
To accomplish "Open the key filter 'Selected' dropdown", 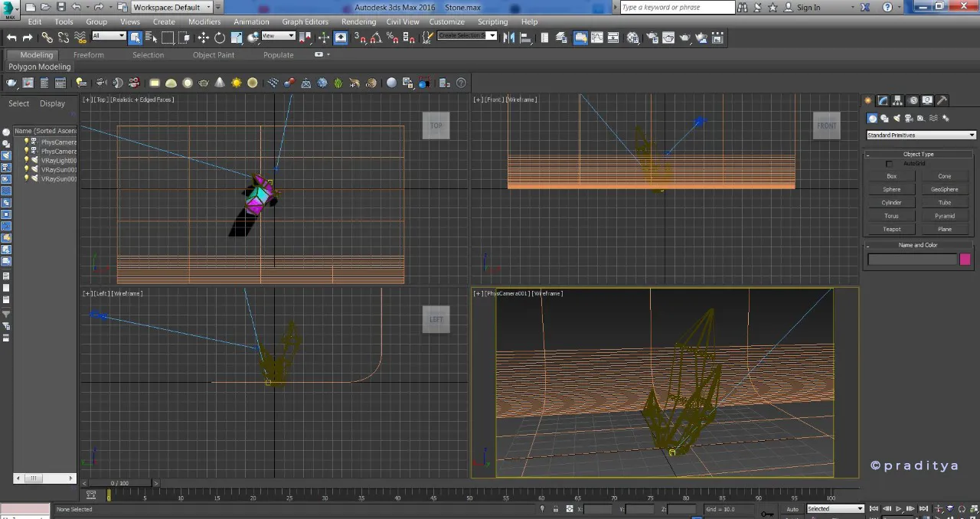I will pyautogui.click(x=835, y=509).
